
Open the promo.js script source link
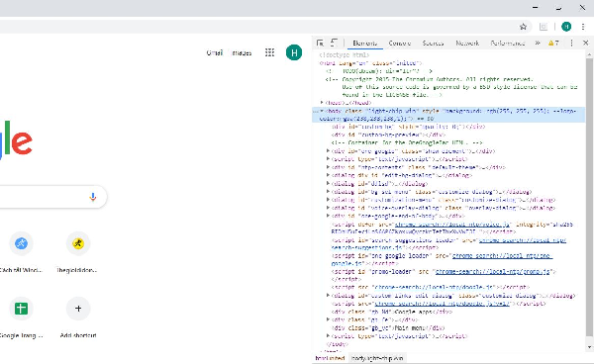pos(492,271)
